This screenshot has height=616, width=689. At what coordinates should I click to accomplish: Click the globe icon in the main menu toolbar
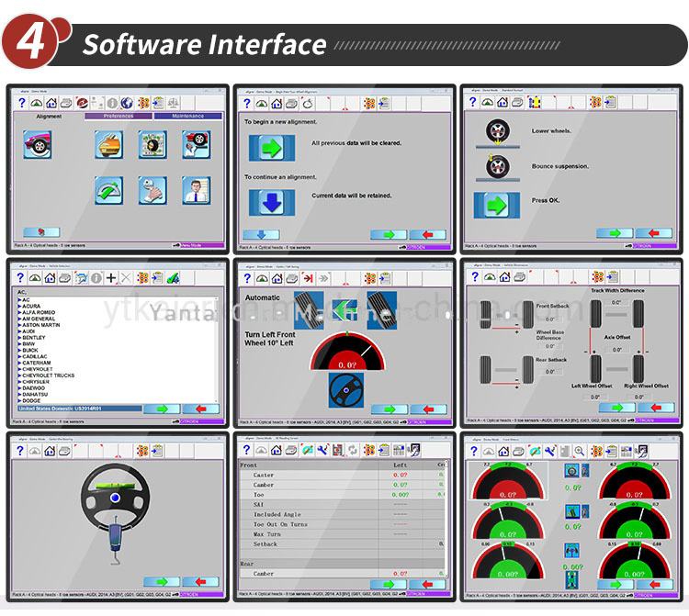click(x=127, y=103)
